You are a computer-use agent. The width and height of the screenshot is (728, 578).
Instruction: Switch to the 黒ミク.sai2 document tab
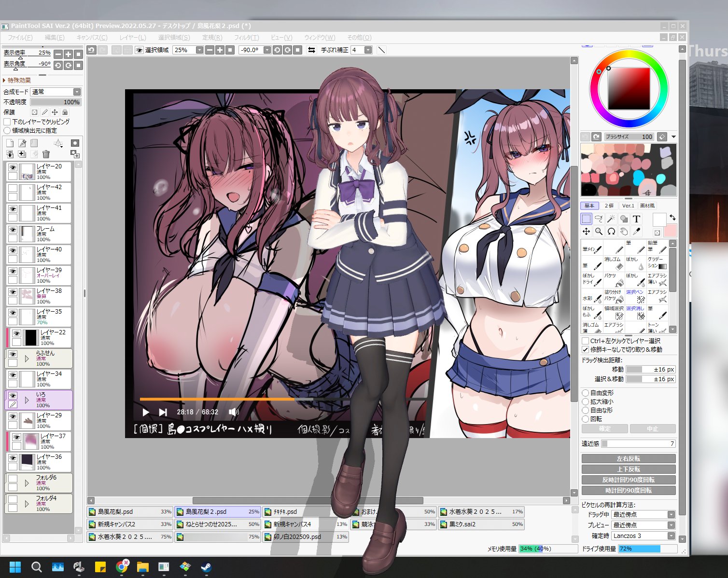coord(481,524)
